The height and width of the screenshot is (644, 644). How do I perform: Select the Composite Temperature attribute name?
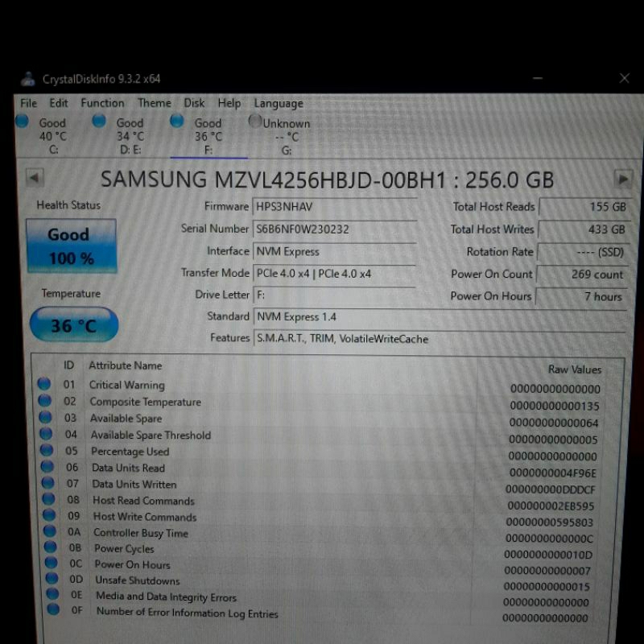tap(146, 402)
